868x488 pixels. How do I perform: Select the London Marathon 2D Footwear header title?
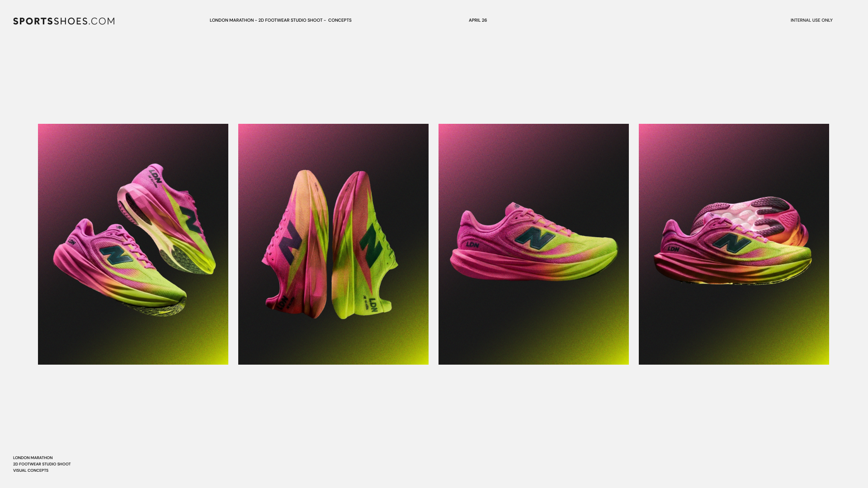[280, 20]
